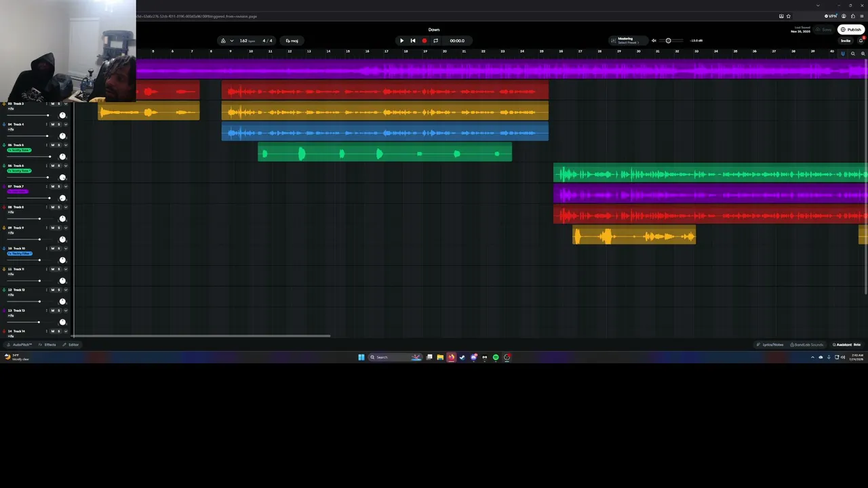Open the Windows Start menu
868x488 pixels.
tap(361, 357)
